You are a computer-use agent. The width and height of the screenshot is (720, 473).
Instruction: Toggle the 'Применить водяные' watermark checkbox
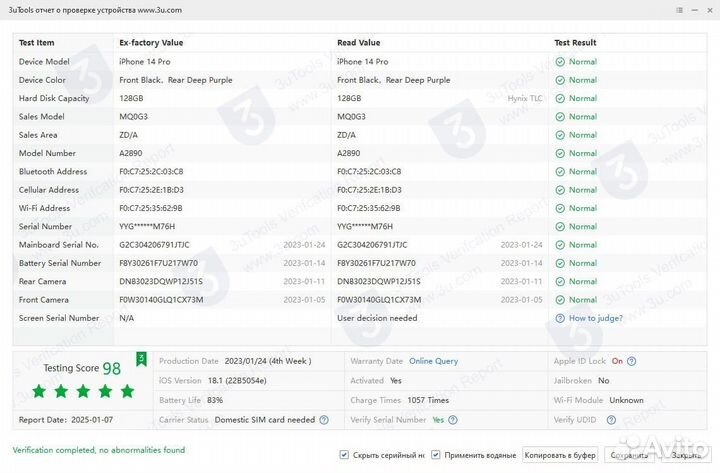point(435,455)
